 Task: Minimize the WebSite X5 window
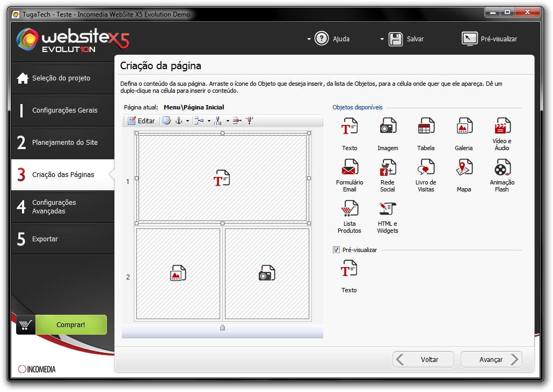pyautogui.click(x=493, y=12)
